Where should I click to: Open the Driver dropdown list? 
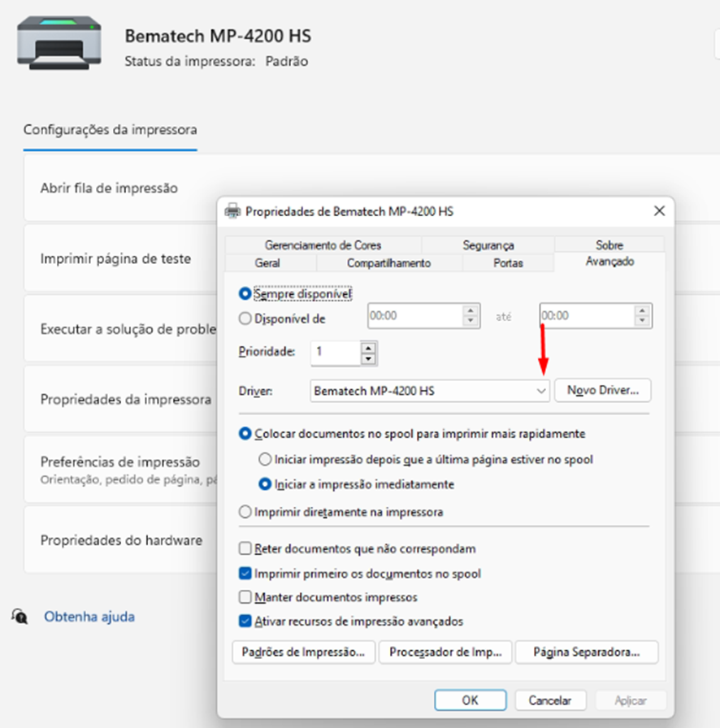click(540, 391)
